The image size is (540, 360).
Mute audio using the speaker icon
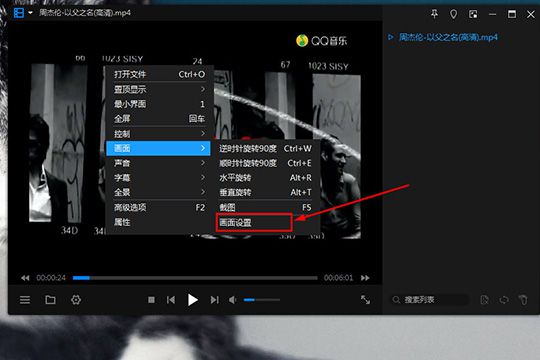(233, 300)
